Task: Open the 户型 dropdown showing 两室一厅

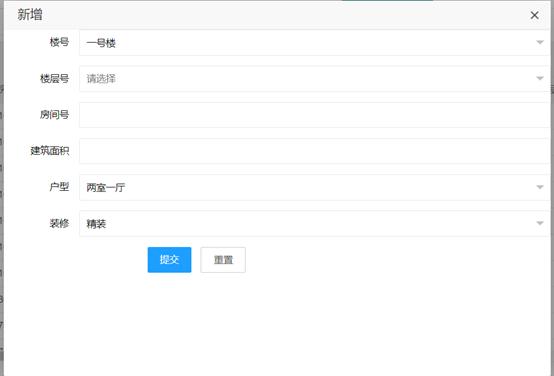Action: point(314,187)
